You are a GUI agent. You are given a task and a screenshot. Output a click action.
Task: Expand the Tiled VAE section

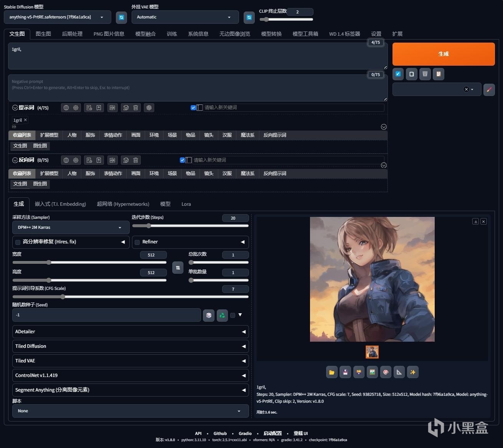click(x=130, y=361)
